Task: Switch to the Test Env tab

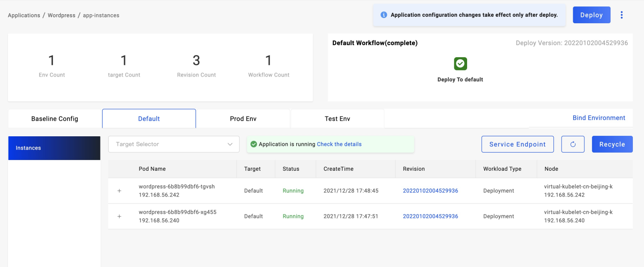Action: coord(337,119)
